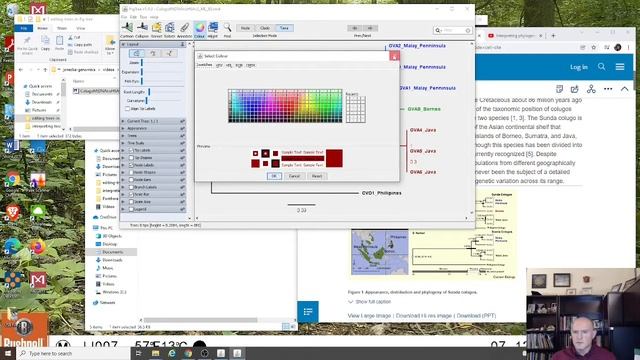Screen dimensions: 640x360
Task: Bookmark page with the star icon
Action: 593,47
